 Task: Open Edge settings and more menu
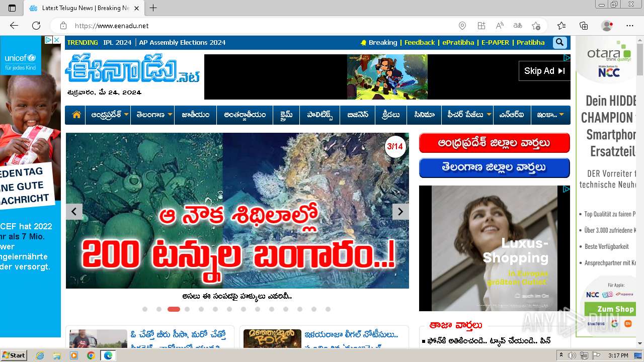(x=630, y=26)
